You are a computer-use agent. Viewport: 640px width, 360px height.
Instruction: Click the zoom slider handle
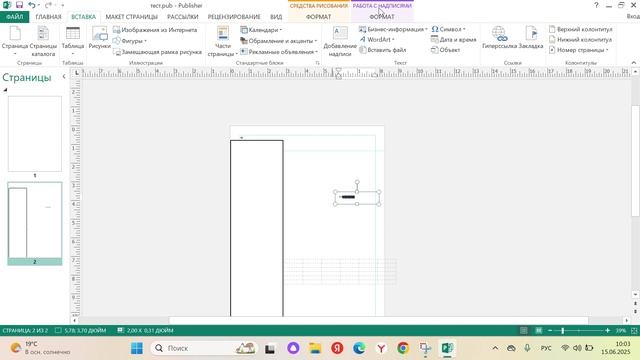point(562,331)
